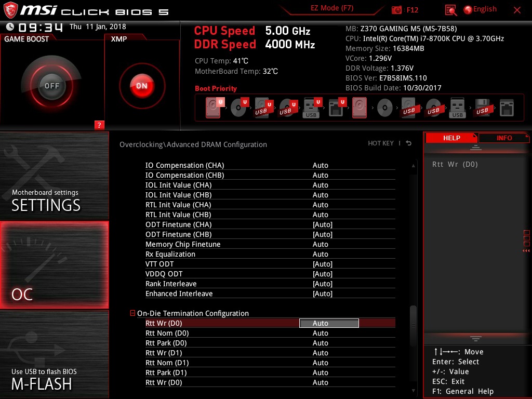Select the Rtt Nom (D1) row
532x399 pixels.
click(270, 363)
